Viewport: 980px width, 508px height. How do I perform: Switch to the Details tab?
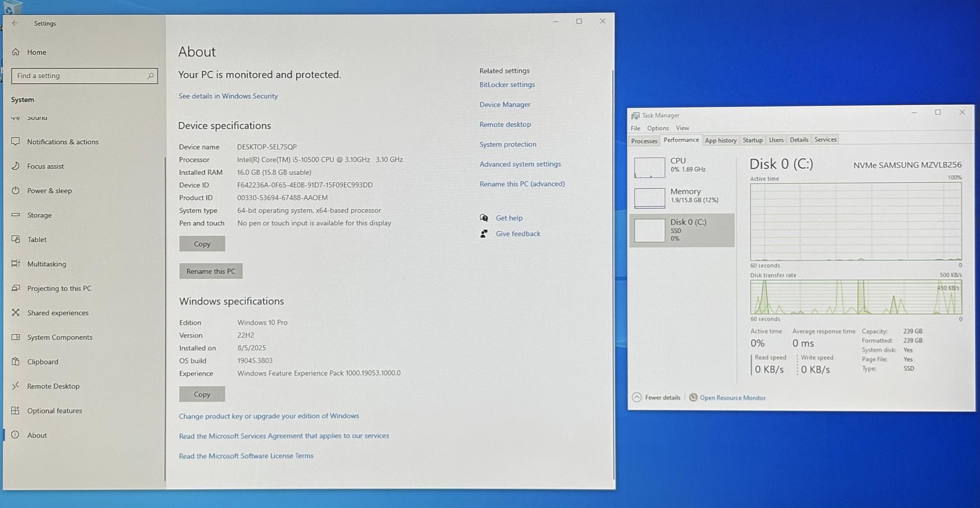point(799,140)
